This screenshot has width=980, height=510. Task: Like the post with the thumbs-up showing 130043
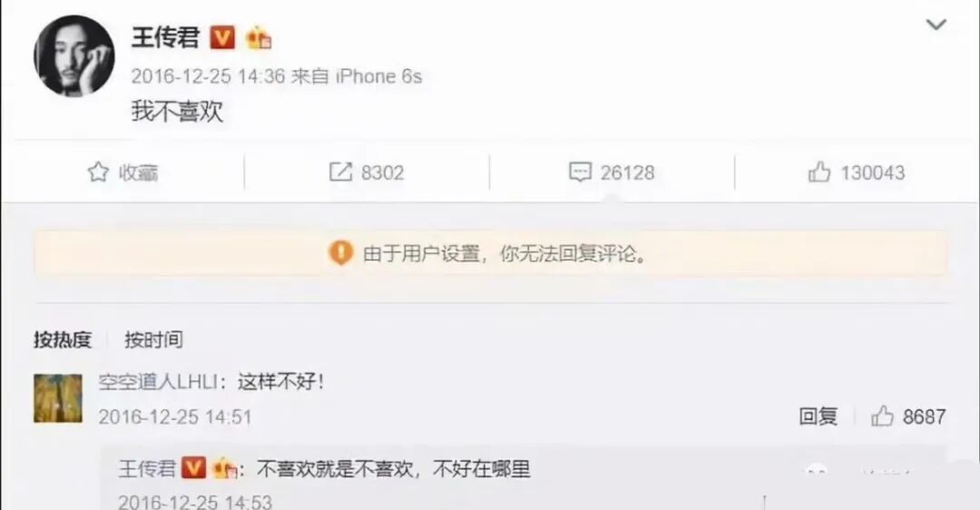pyautogui.click(x=819, y=172)
